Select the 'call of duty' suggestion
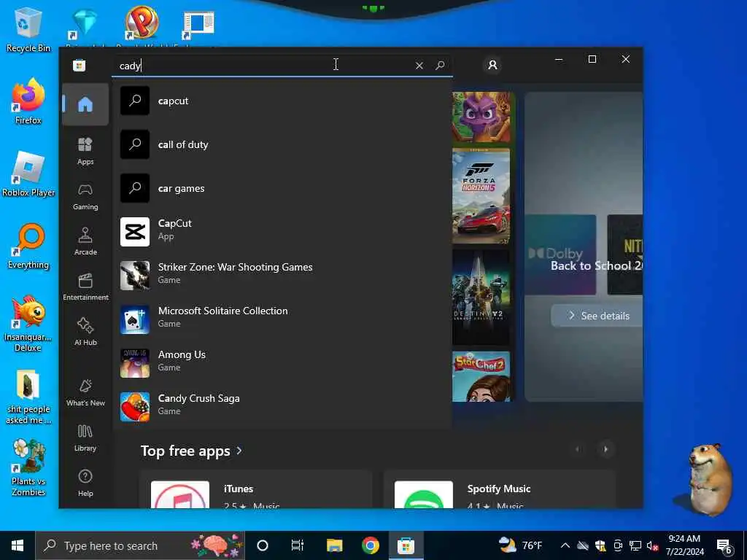Screen dimensions: 747x560 click(x=282, y=145)
